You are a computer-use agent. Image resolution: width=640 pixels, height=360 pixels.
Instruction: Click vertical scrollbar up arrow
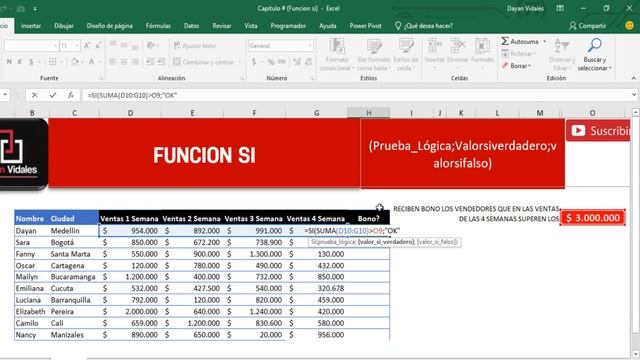pos(636,112)
